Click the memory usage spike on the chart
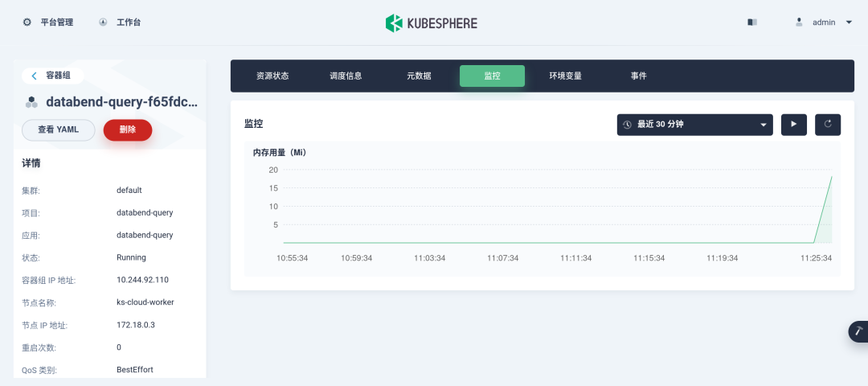The width and height of the screenshot is (868, 386). pos(830,179)
